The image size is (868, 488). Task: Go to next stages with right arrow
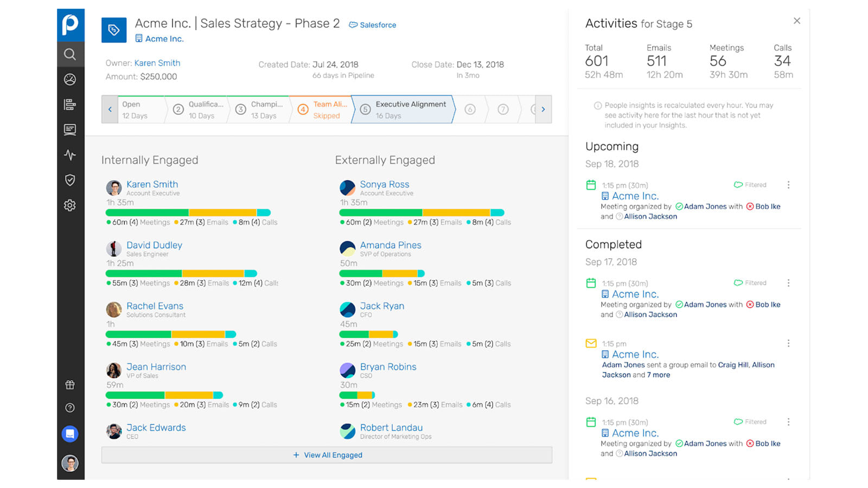[543, 110]
